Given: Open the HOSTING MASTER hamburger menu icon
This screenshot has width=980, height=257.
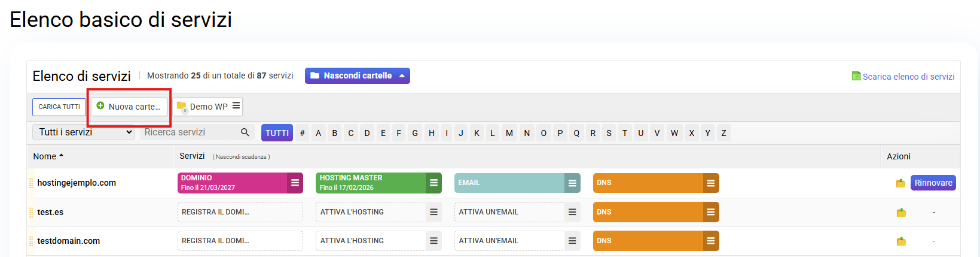Looking at the screenshot, I should pyautogui.click(x=433, y=183).
